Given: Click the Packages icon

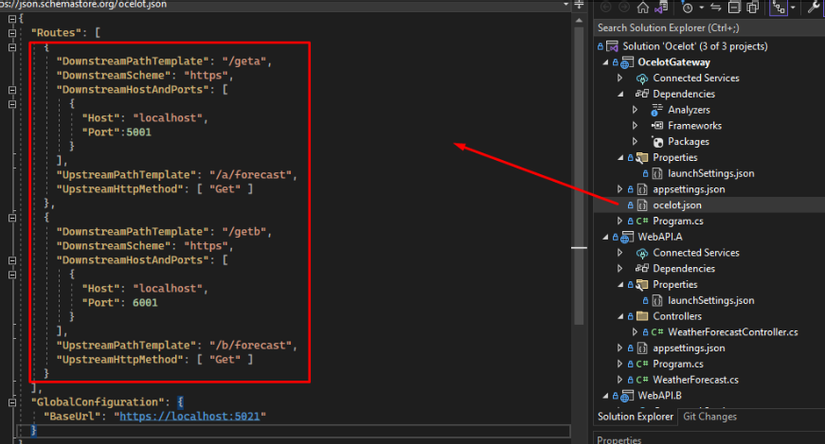Looking at the screenshot, I should tap(657, 142).
